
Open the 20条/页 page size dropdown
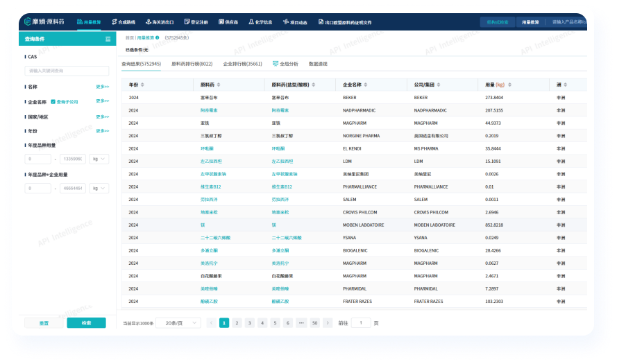[x=178, y=322]
